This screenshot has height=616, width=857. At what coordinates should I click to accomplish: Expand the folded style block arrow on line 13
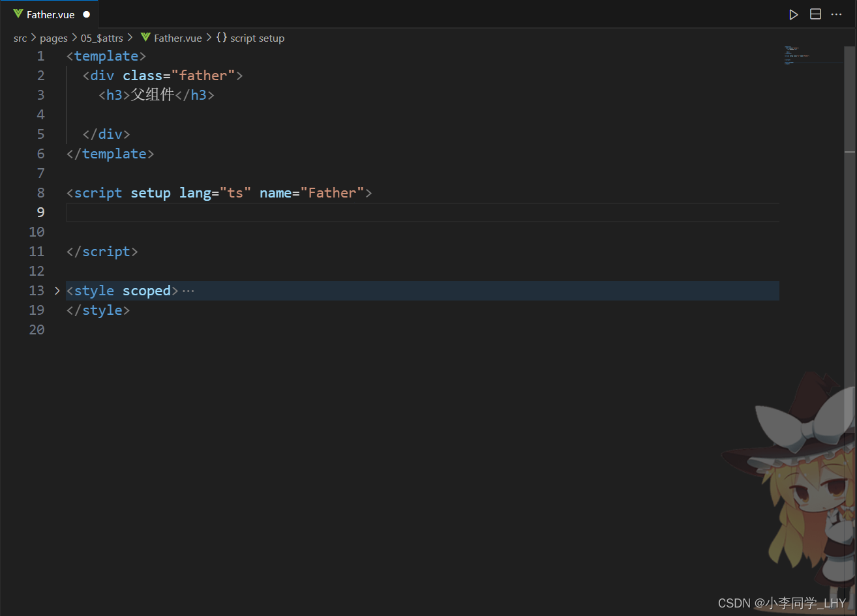pyautogui.click(x=57, y=291)
